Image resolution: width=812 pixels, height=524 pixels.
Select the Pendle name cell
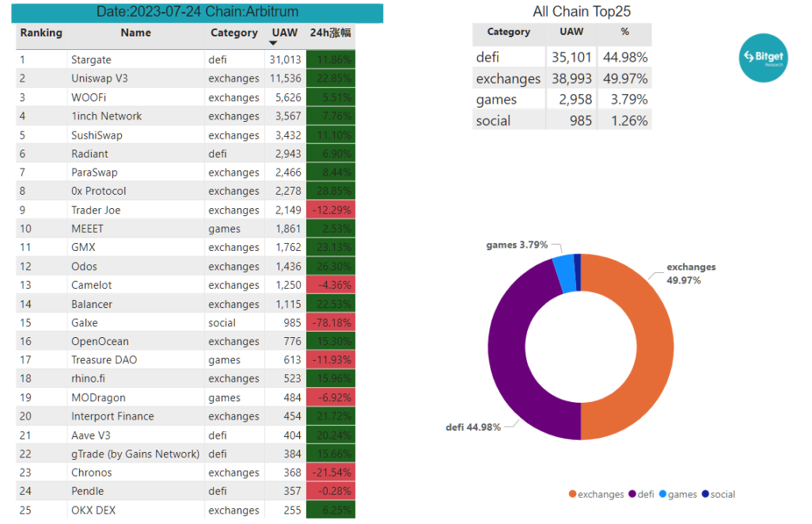click(88, 492)
